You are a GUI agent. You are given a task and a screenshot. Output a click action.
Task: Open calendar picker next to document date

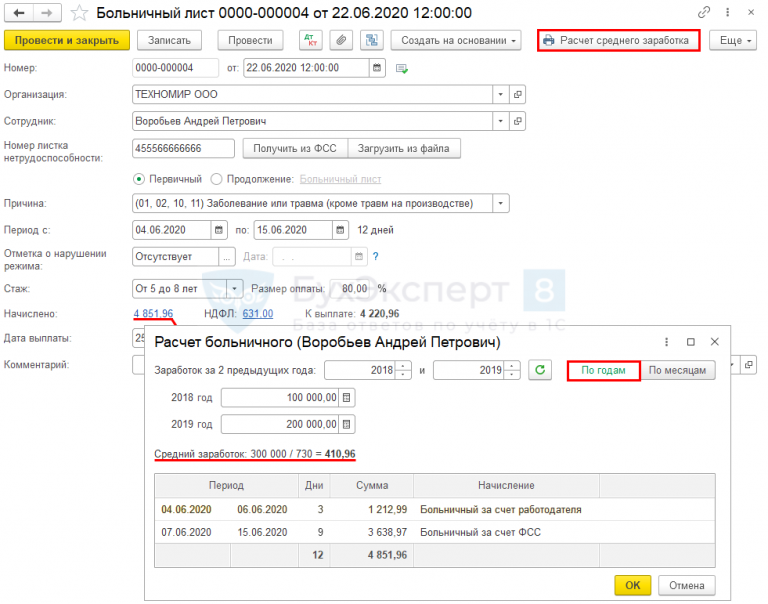click(x=377, y=68)
